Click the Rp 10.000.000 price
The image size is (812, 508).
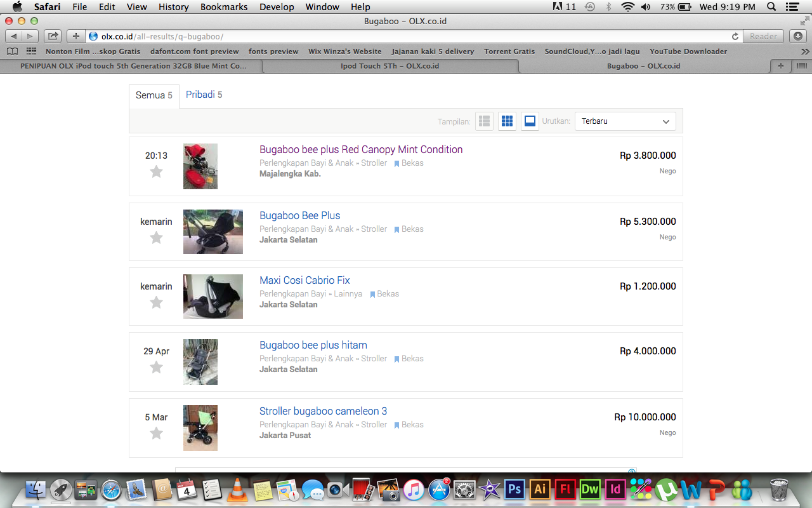click(645, 417)
